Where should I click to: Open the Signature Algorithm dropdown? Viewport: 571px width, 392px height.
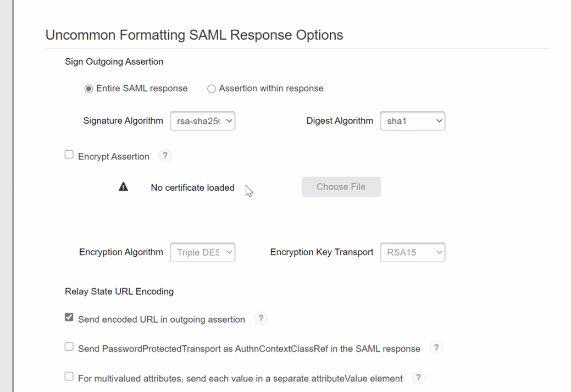[203, 121]
